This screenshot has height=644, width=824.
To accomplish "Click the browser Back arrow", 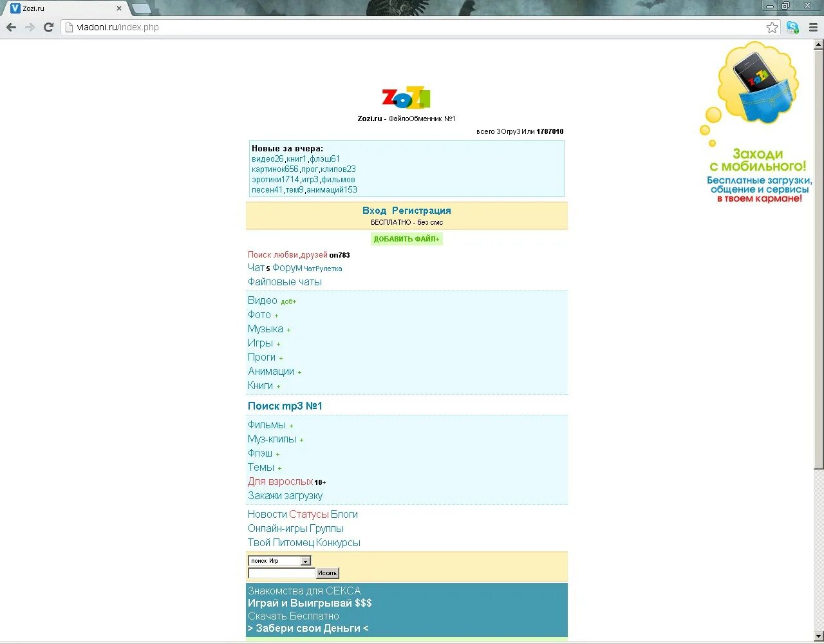I will tap(11, 27).
